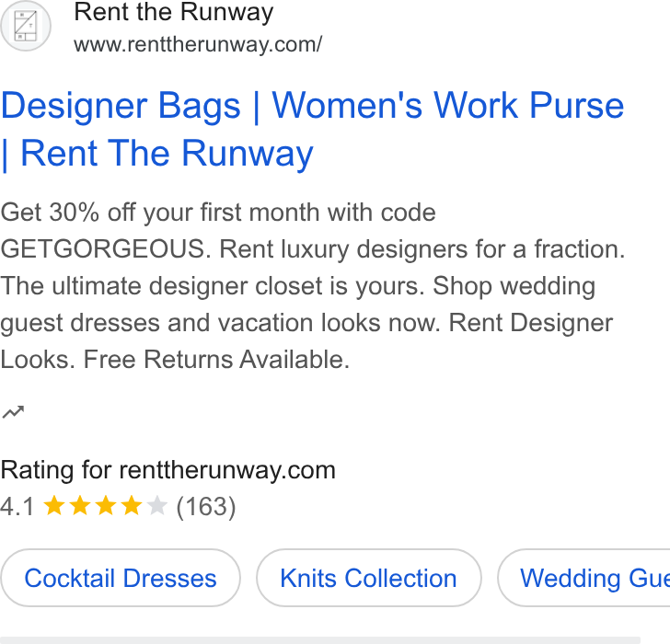
Task: Click the GETGORGEOUS promo code text
Action: pyautogui.click(x=106, y=249)
